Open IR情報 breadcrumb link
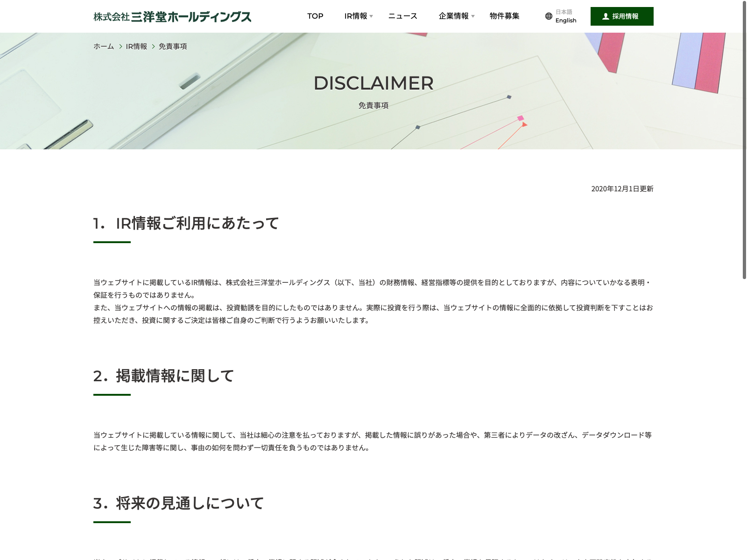Viewport: 747px width, 560px height. pyautogui.click(x=136, y=46)
